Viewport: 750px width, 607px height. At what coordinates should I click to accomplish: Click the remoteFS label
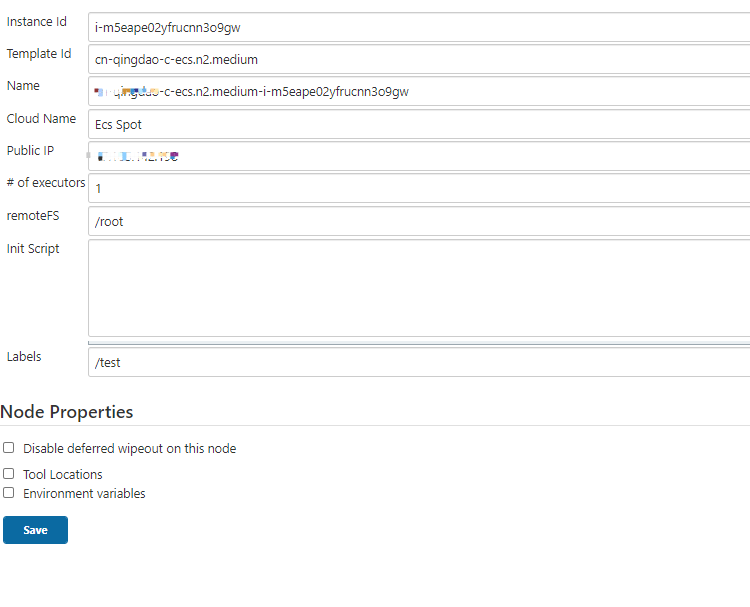click(33, 216)
